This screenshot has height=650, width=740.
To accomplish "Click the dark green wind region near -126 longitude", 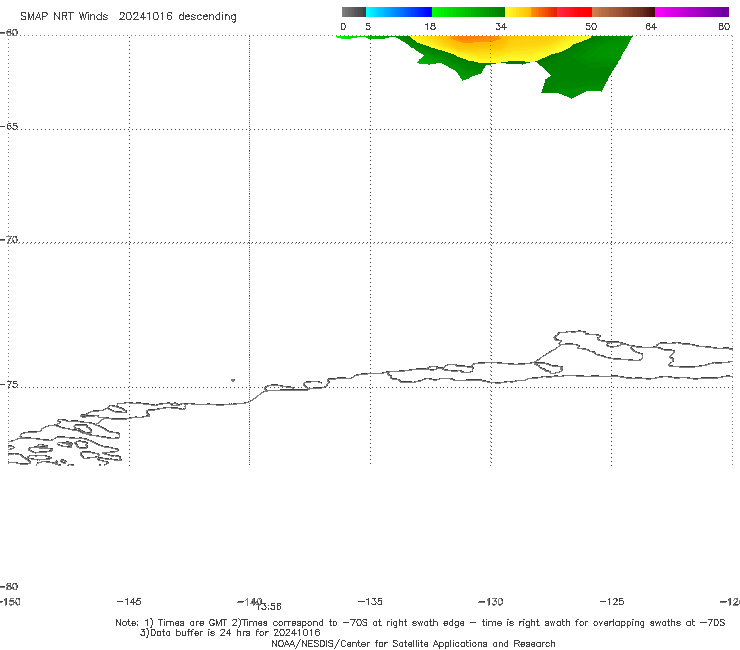I will pos(585,66).
